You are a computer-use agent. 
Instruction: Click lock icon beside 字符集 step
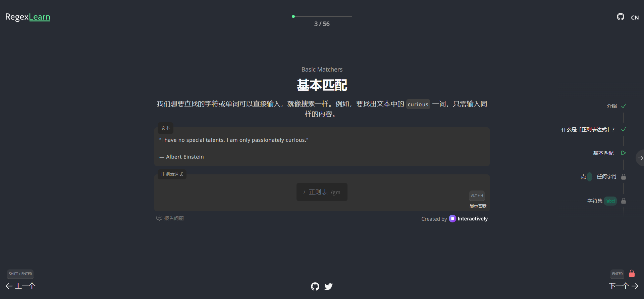point(624,201)
